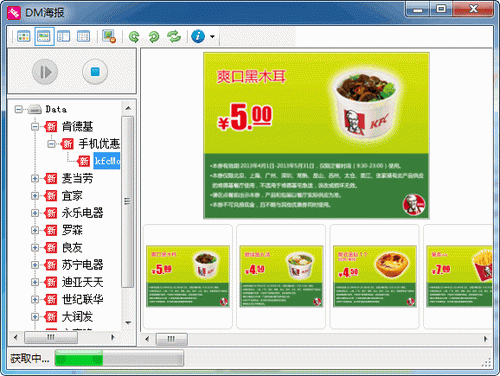500x376 pixels.
Task: Click the green refresh arrows icon
Action: tap(174, 36)
